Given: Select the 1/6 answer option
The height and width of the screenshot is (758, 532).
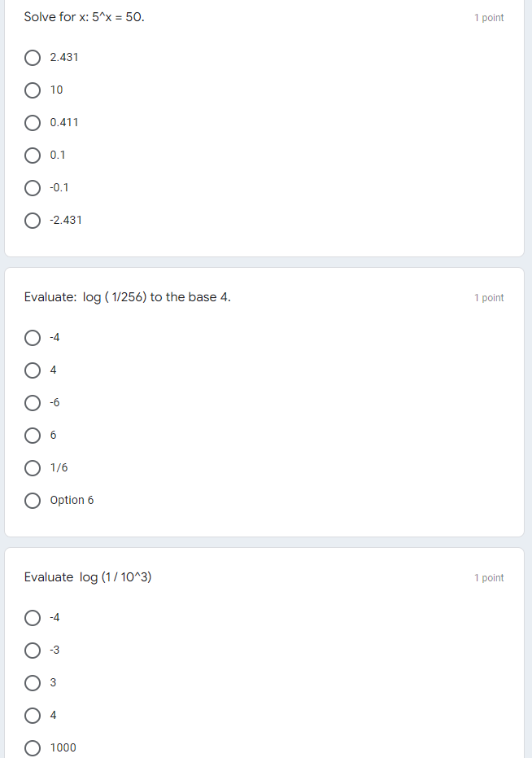Looking at the screenshot, I should point(33,467).
